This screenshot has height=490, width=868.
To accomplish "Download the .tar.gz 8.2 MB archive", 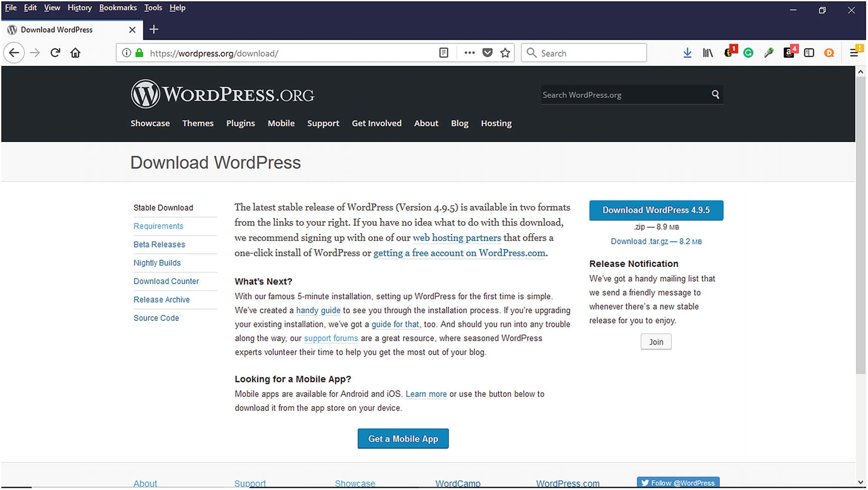I will click(656, 241).
